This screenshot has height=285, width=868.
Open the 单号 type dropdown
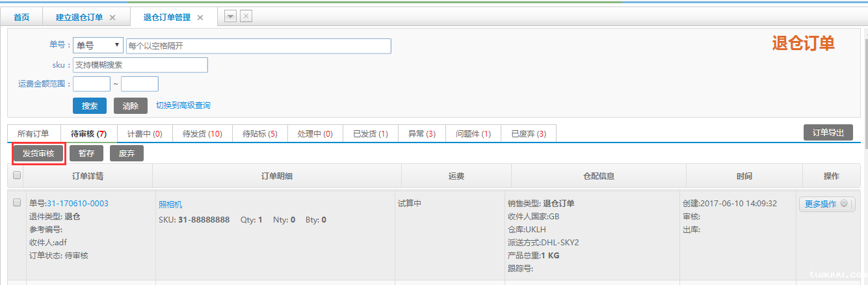click(98, 46)
